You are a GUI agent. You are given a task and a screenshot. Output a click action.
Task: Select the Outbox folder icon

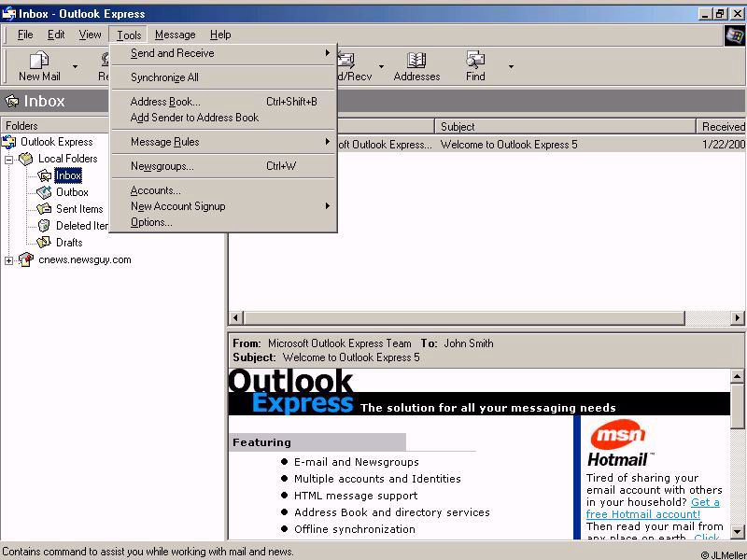(44, 192)
